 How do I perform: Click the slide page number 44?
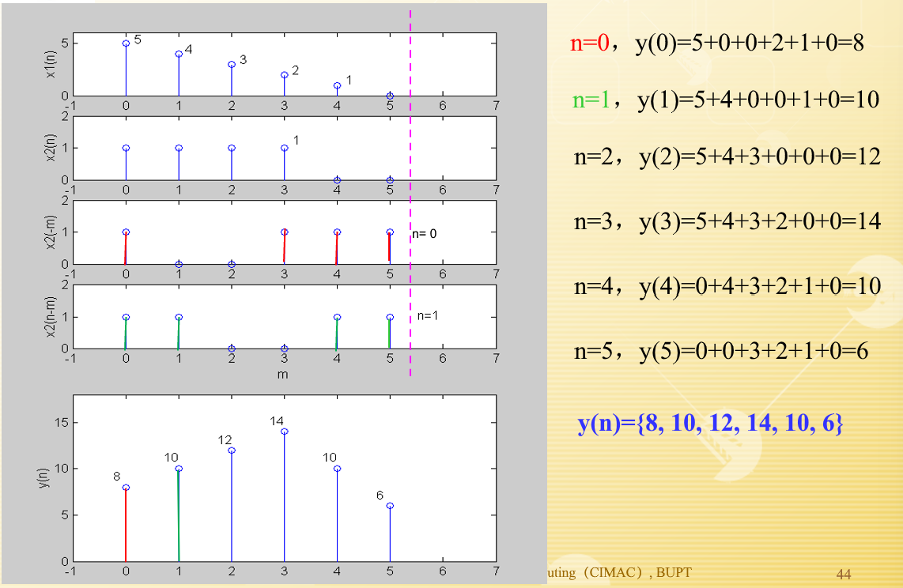(x=844, y=575)
